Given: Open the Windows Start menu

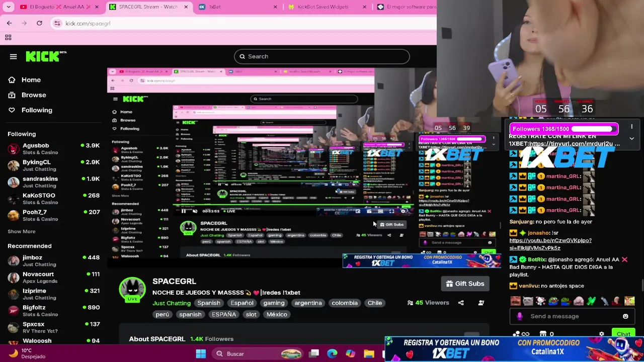Looking at the screenshot, I should [201, 353].
